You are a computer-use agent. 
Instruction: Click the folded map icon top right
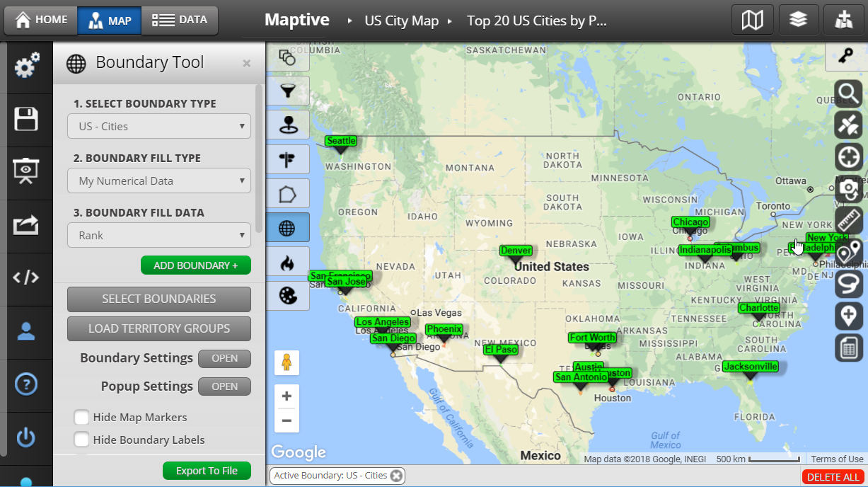point(753,21)
